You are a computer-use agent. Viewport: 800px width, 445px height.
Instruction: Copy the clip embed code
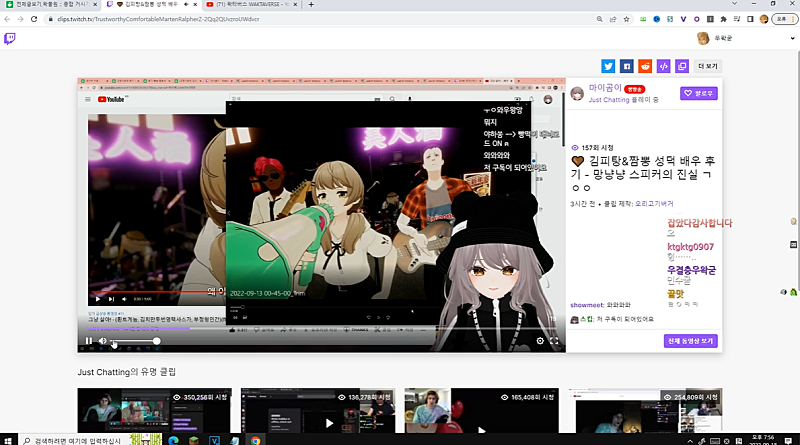[x=663, y=66]
